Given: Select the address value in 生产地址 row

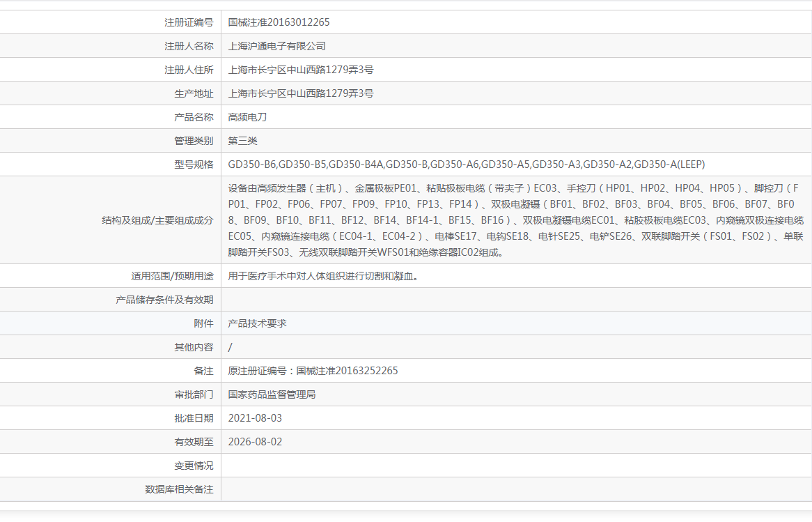Looking at the screenshot, I should click(x=300, y=94).
